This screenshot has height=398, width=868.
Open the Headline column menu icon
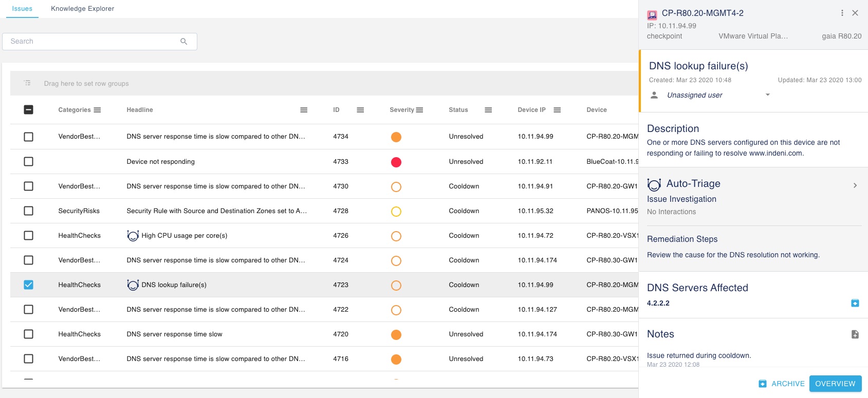click(x=304, y=110)
